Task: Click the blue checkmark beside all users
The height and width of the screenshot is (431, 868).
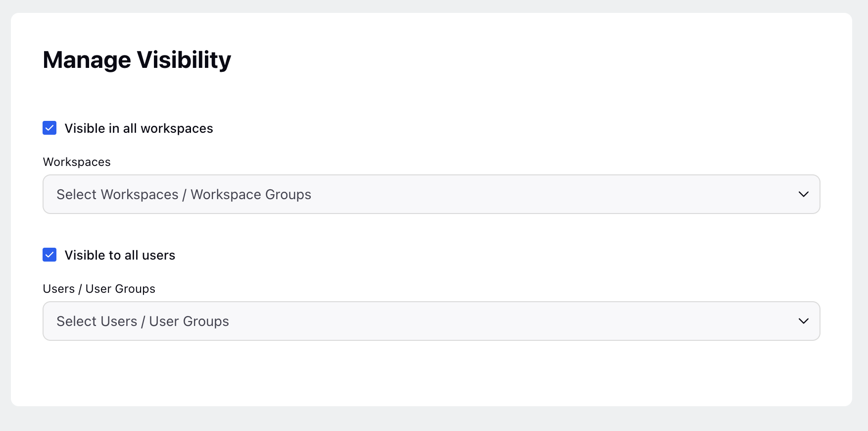Action: click(49, 255)
